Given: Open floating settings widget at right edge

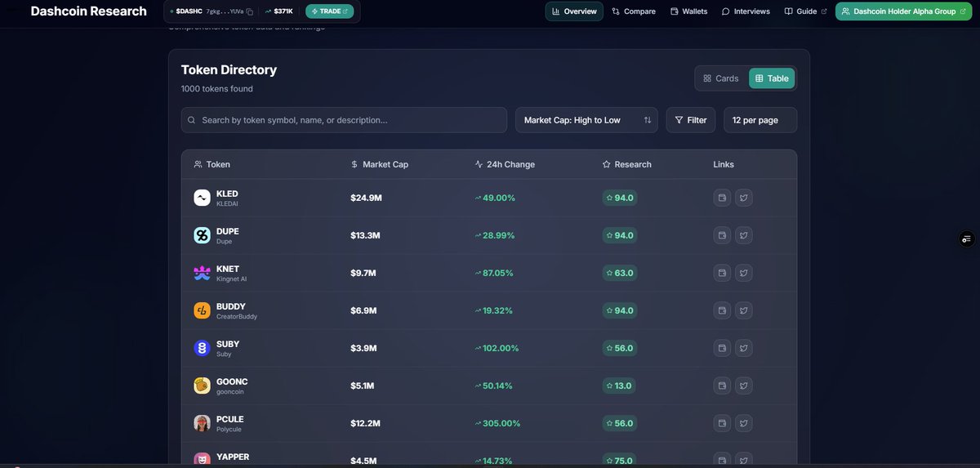Looking at the screenshot, I should tap(966, 239).
